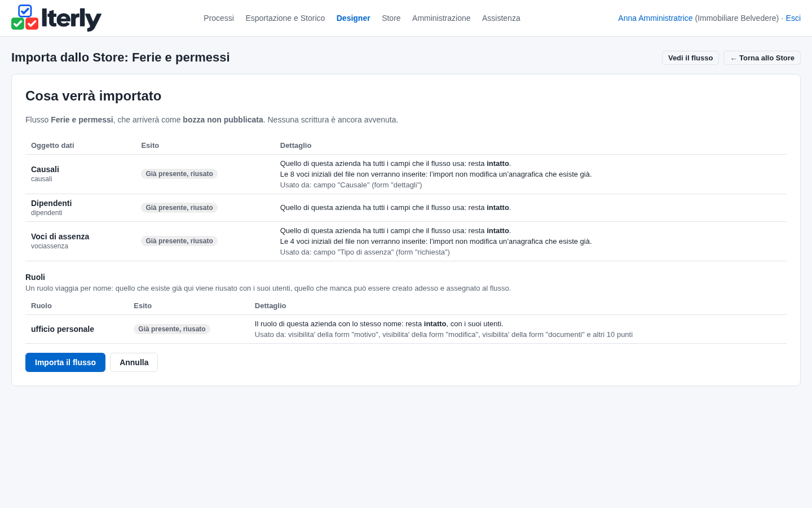Open Anna Amministratrice profile link
The width and height of the screenshot is (812, 508).
tap(655, 18)
